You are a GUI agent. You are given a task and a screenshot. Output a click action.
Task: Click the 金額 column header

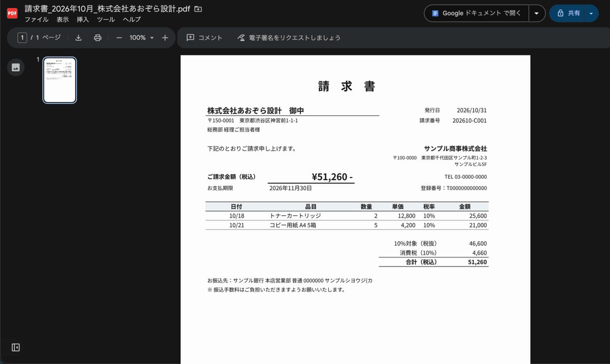[465, 207]
